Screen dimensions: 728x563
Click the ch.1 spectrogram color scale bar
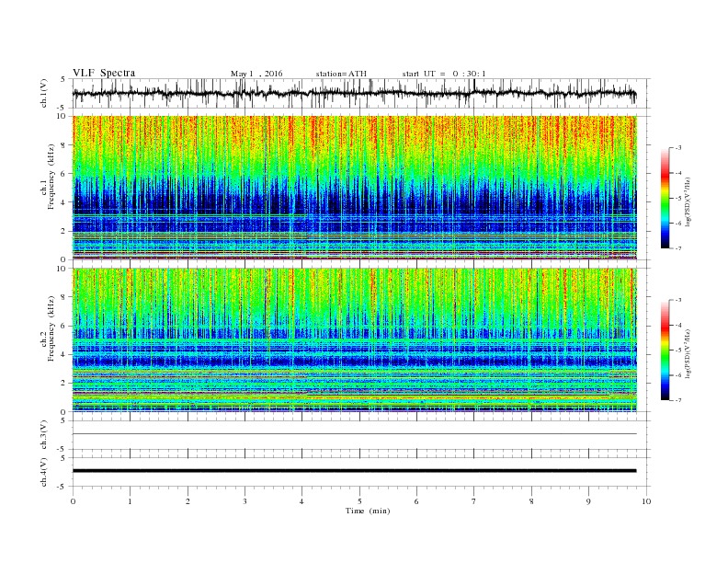[665, 198]
